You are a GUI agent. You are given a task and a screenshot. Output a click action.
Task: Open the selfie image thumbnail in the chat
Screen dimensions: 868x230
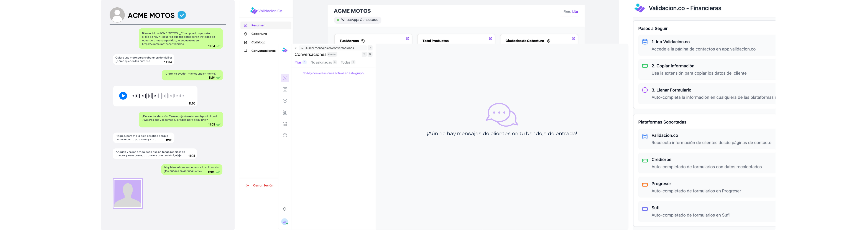coord(128,194)
